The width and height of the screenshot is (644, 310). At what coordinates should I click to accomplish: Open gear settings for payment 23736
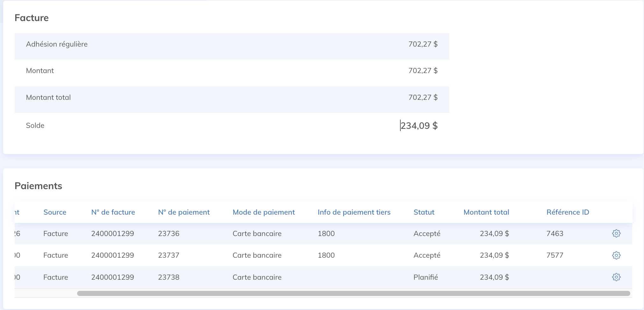616,233
